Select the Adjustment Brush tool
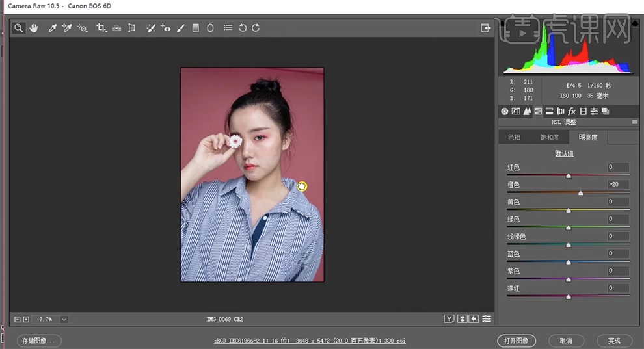644x349 pixels. tap(181, 28)
